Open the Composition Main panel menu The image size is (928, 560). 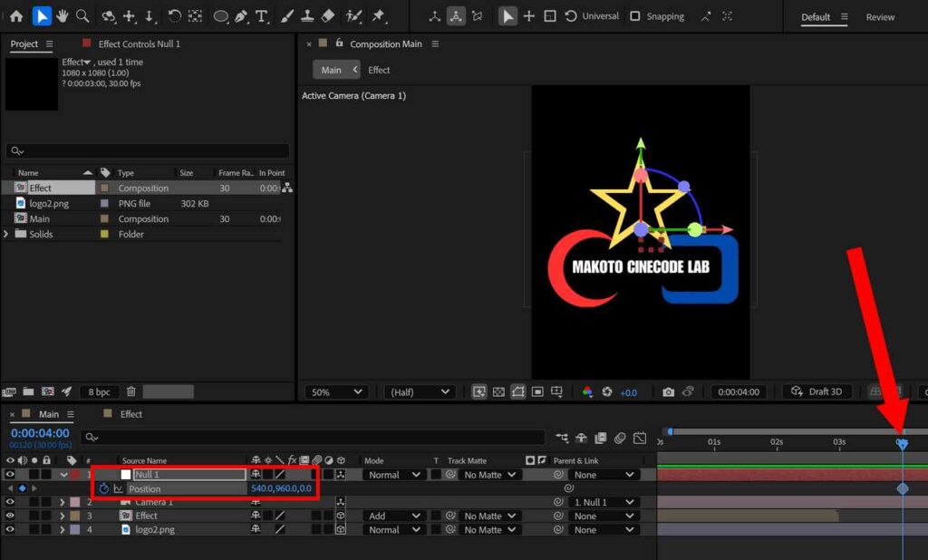[x=435, y=43]
